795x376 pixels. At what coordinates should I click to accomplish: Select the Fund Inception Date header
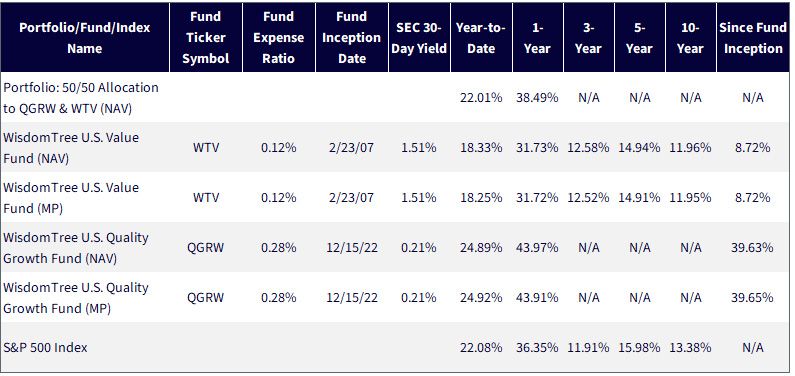pyautogui.click(x=351, y=37)
